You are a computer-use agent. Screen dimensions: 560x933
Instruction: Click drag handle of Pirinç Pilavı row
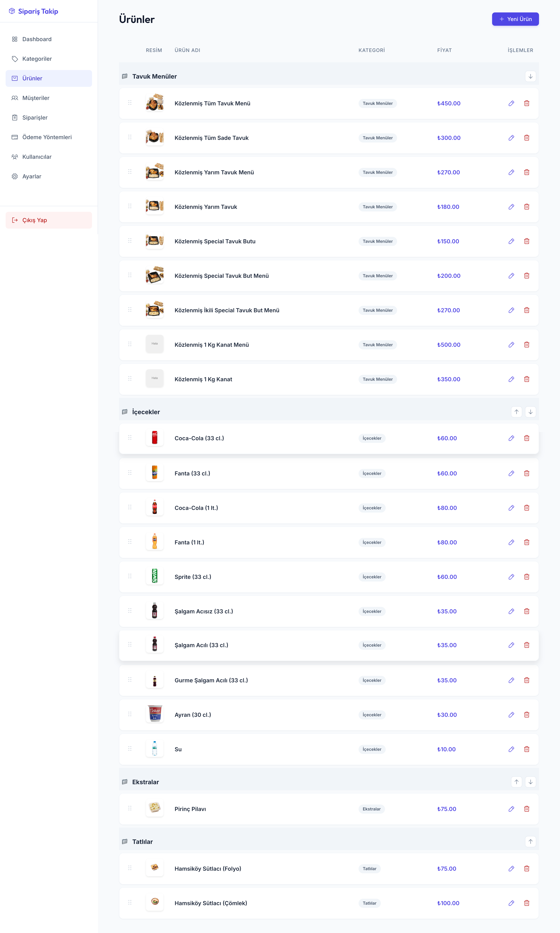tap(130, 808)
